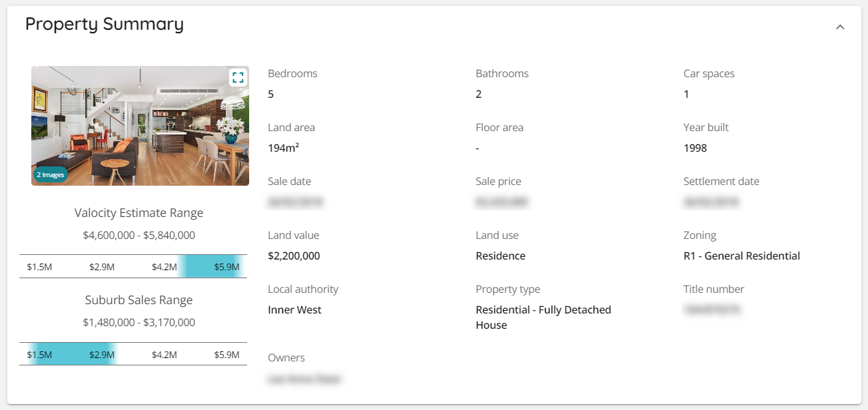Screen dimensions: 868x410
Task: Collapse the Property Summary panel
Action: [840, 27]
